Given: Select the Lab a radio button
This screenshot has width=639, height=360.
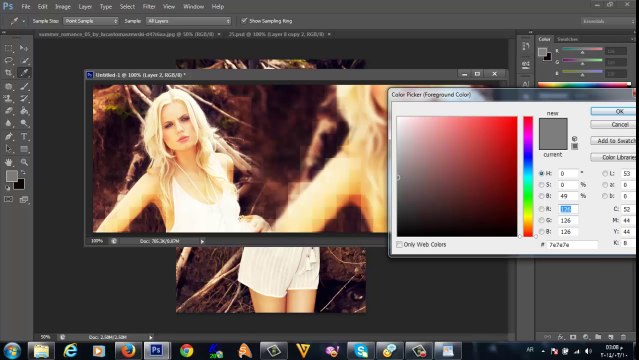Looking at the screenshot, I should tap(605, 185).
